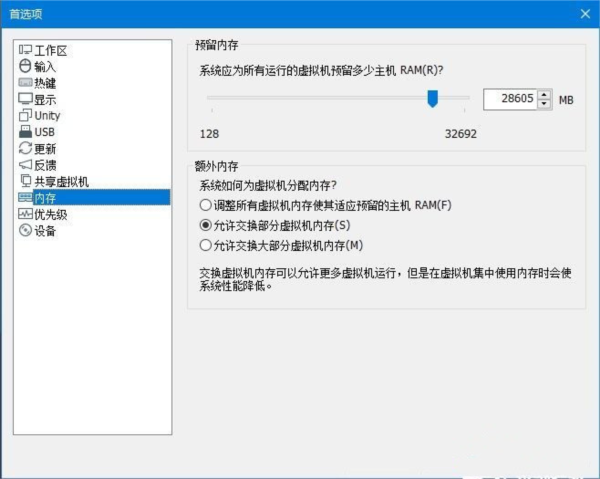Screen dimensions: 600x479
Task: Click the 热键 keyboard icon
Action: [25, 82]
